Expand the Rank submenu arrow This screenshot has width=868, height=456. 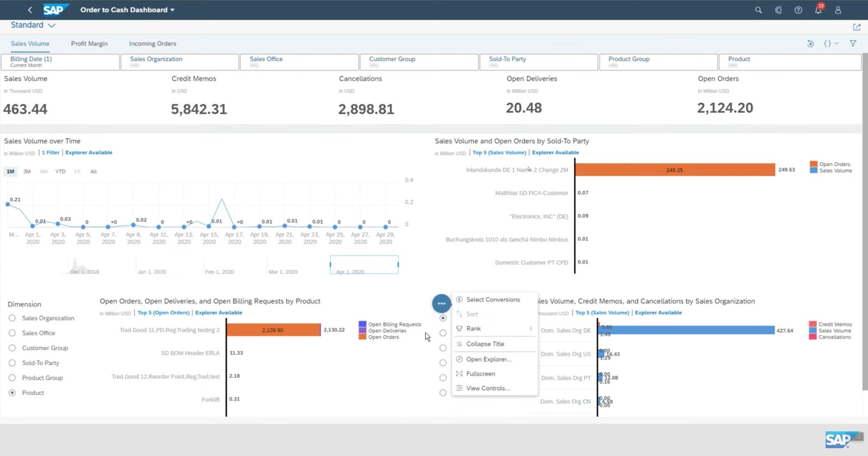pos(531,329)
